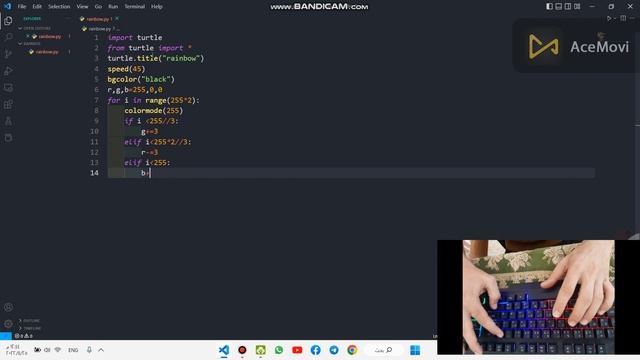Image resolution: width=640 pixels, height=360 pixels.
Task: Open the Explorer view in activity bar
Action: 8,21
